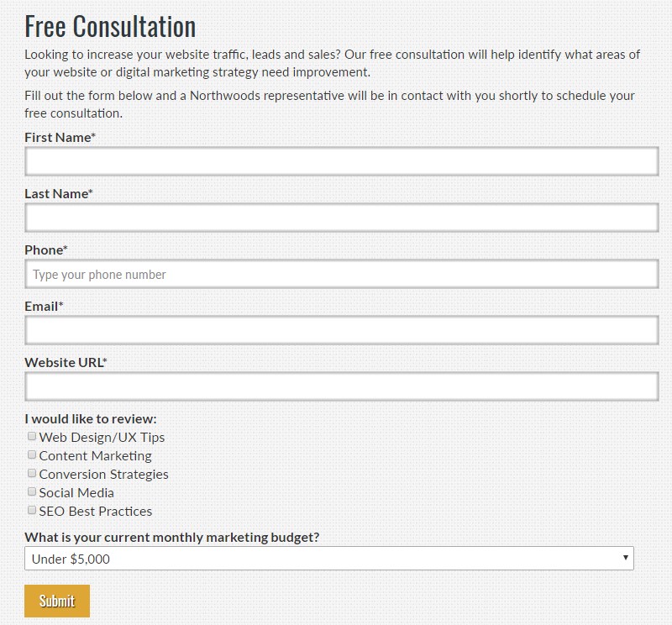The width and height of the screenshot is (672, 625).
Task: Open the 'Under $5,000' budget dropdown
Action: click(x=329, y=558)
